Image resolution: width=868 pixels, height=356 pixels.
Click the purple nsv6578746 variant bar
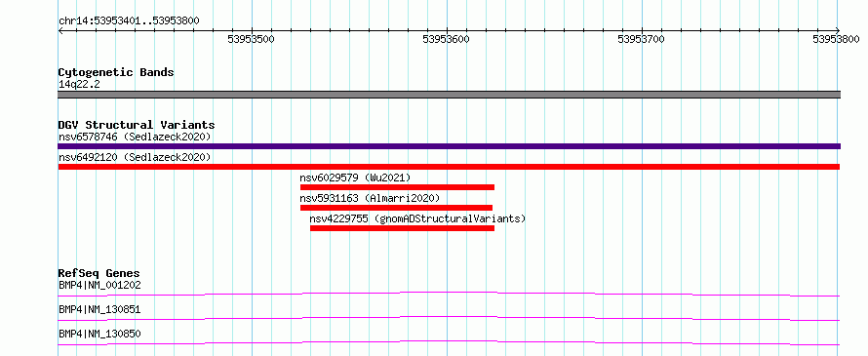coord(449,146)
